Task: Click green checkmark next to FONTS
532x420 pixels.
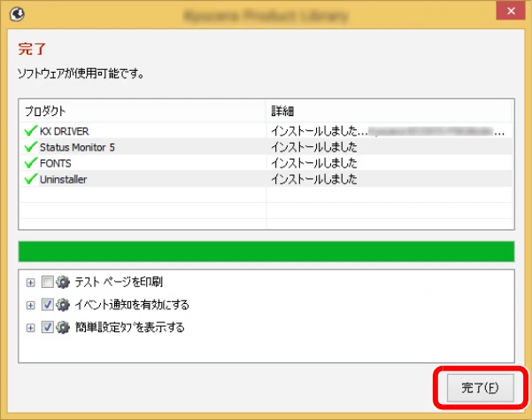Action: [x=31, y=163]
